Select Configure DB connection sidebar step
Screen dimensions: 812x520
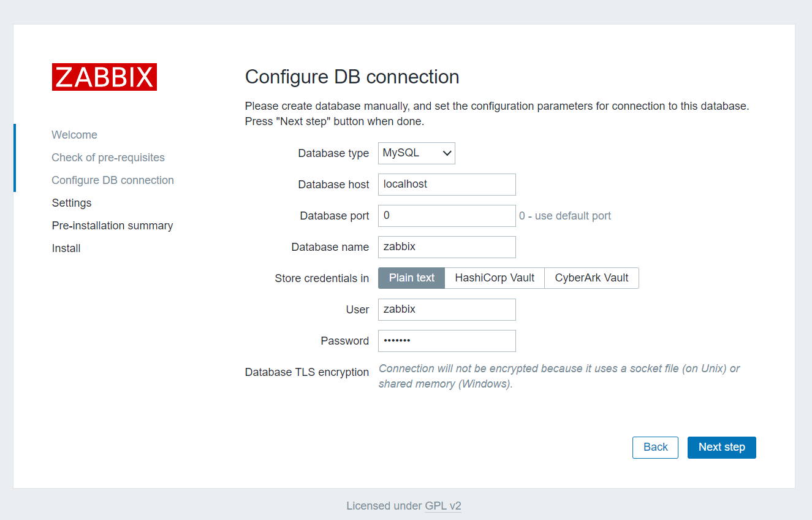[x=113, y=180]
